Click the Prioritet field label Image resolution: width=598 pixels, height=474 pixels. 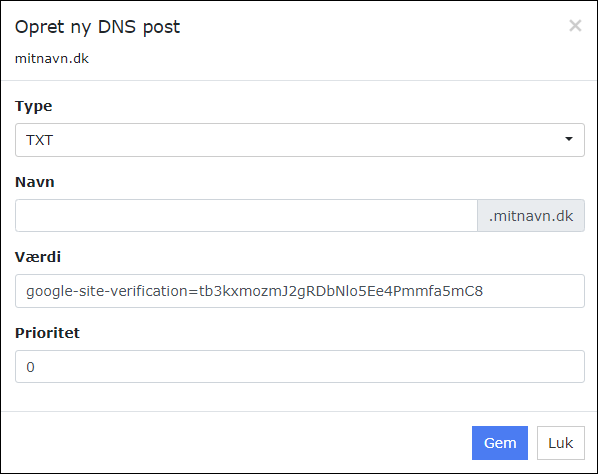tap(47, 333)
